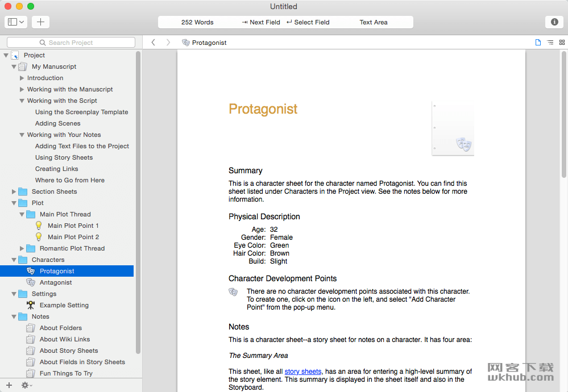
Task: Open the story sheets hyperlink
Action: click(x=303, y=372)
